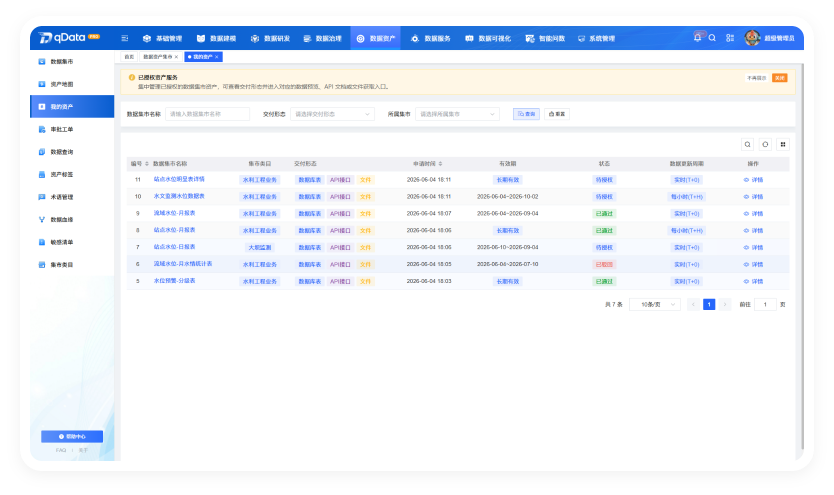Switch to the 首页 tab
This screenshot has width=834, height=495.
[129, 57]
